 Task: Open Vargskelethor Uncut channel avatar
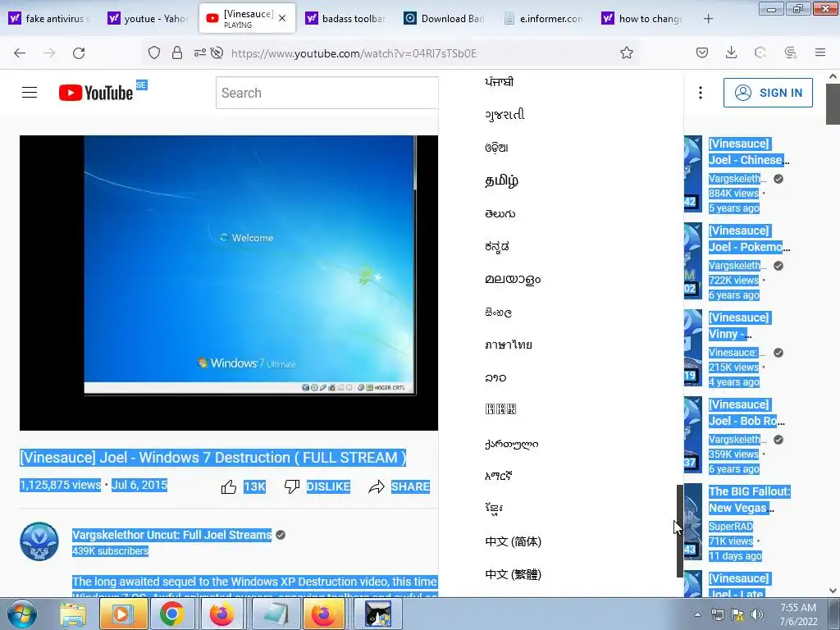coord(39,541)
